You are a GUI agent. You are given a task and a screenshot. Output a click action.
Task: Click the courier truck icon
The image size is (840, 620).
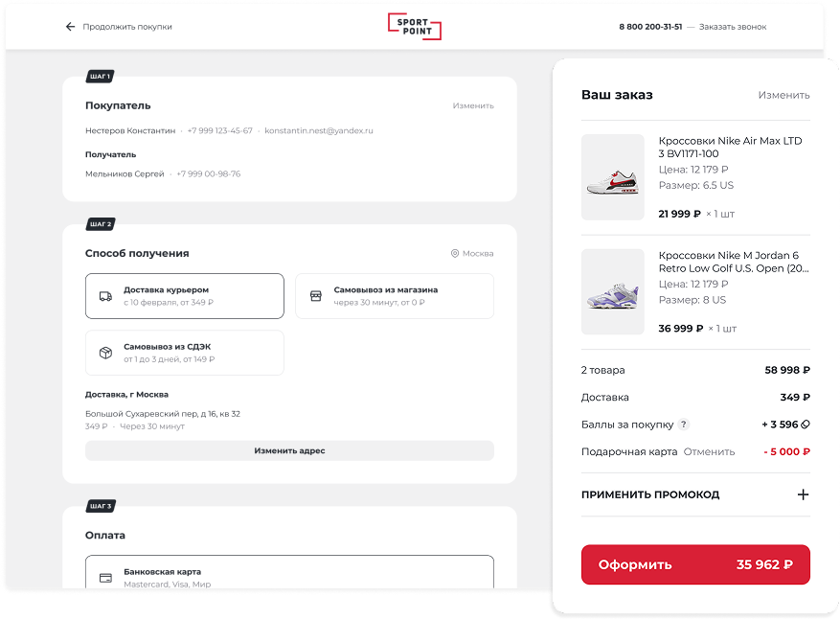click(x=106, y=296)
